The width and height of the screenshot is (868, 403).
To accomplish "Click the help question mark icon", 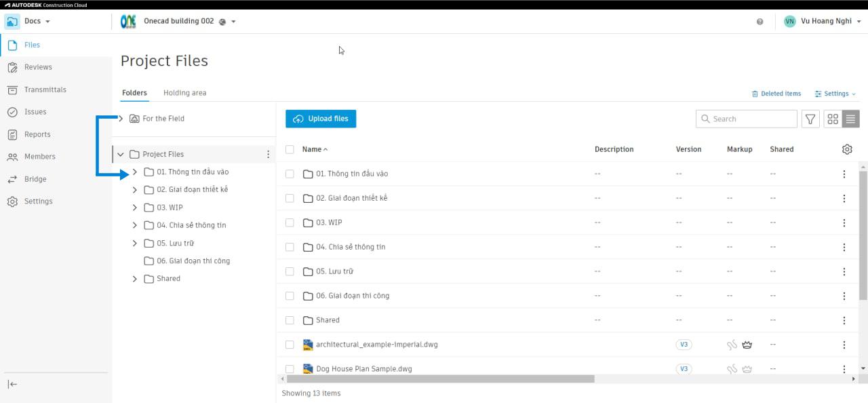I will pyautogui.click(x=759, y=22).
